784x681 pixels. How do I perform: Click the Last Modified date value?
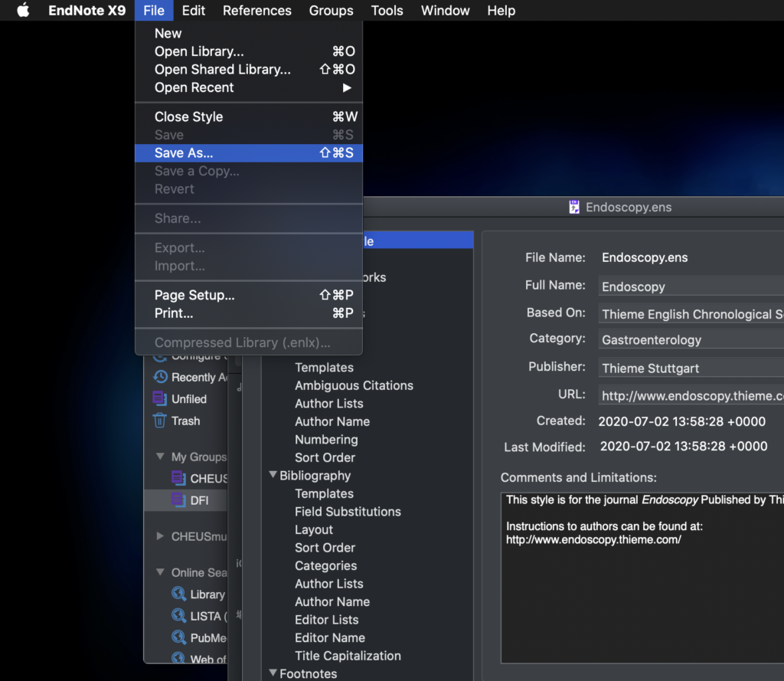coord(684,446)
